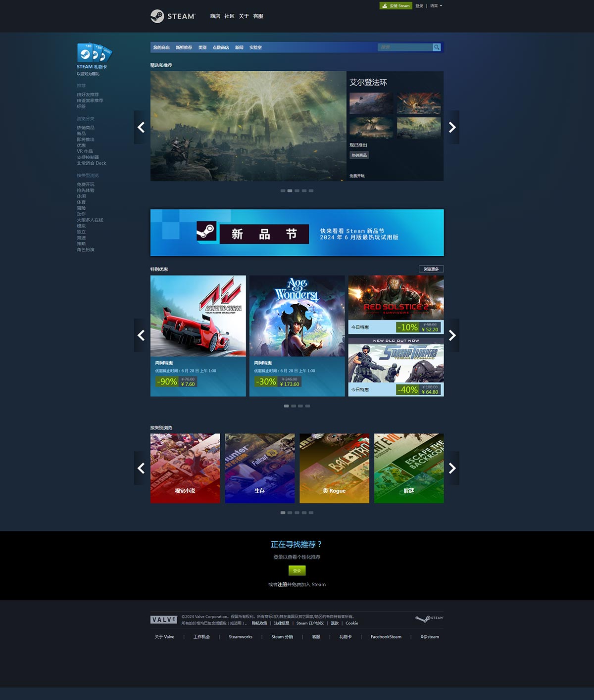Open the Assetto Corsa weekly deal

tap(198, 336)
